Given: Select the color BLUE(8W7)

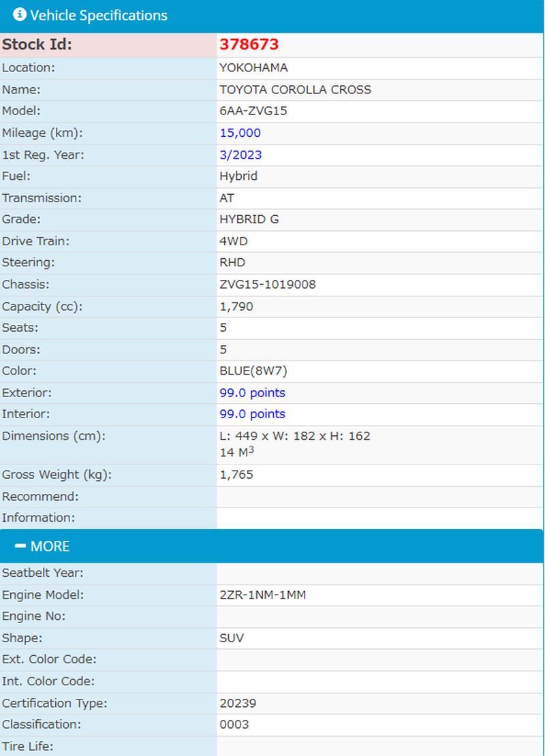Looking at the screenshot, I should click(x=253, y=371).
